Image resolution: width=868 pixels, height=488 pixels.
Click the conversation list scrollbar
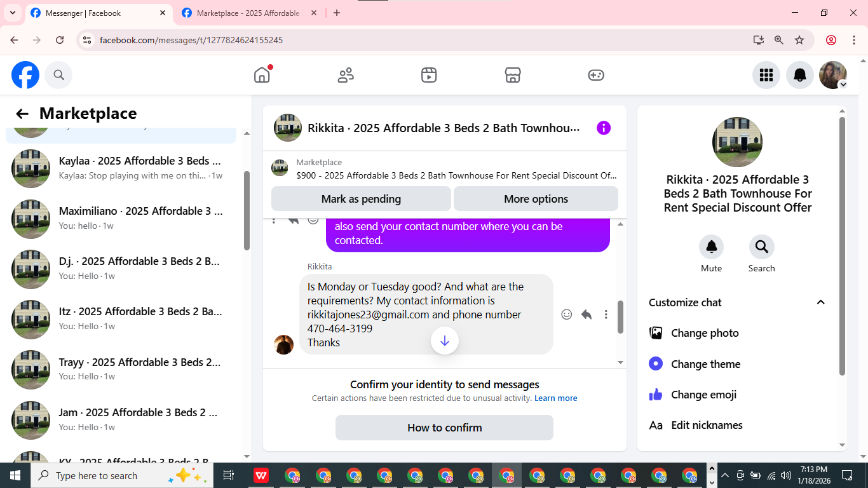pyautogui.click(x=247, y=211)
